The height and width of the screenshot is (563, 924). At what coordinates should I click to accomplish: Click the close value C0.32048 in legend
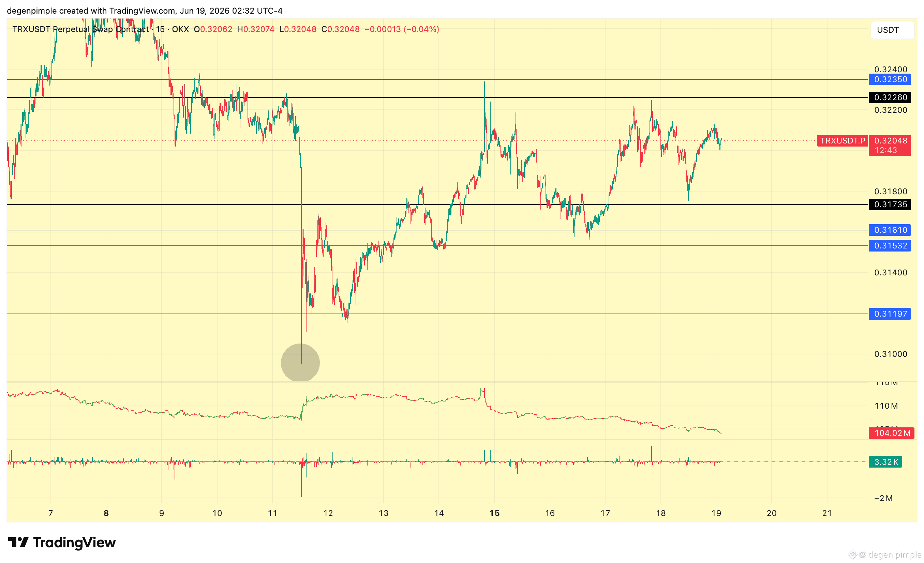[x=341, y=29]
